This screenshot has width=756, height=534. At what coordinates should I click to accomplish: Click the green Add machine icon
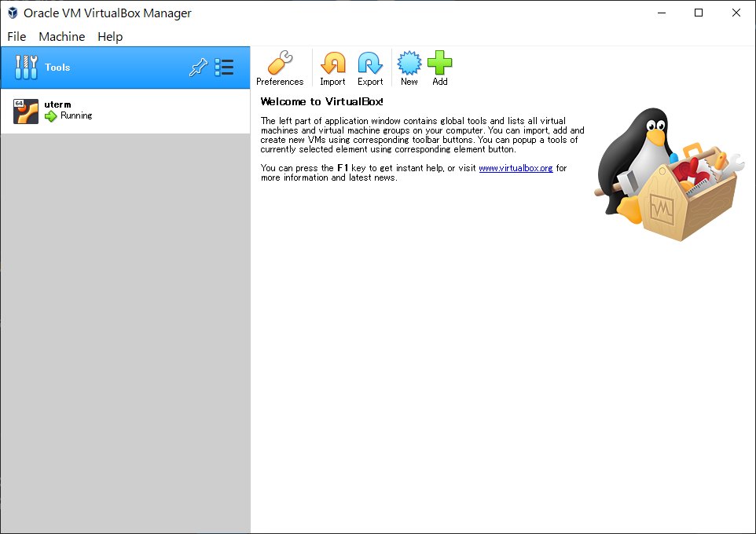coord(440,68)
